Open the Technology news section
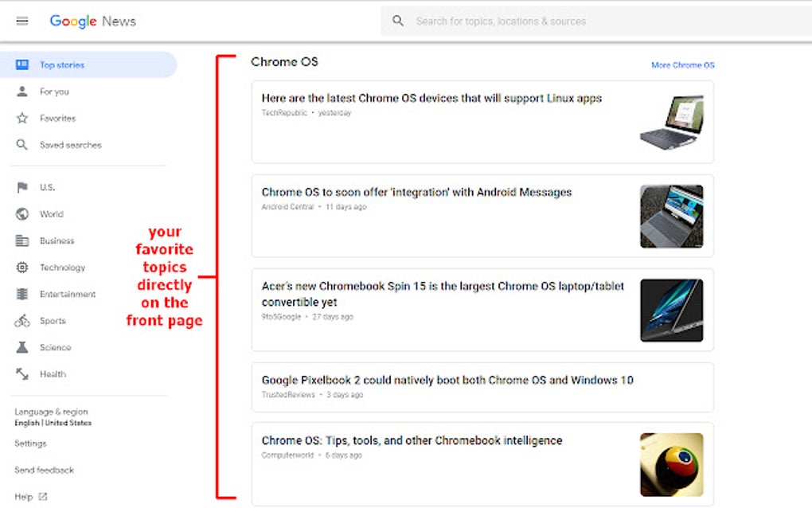 point(62,268)
